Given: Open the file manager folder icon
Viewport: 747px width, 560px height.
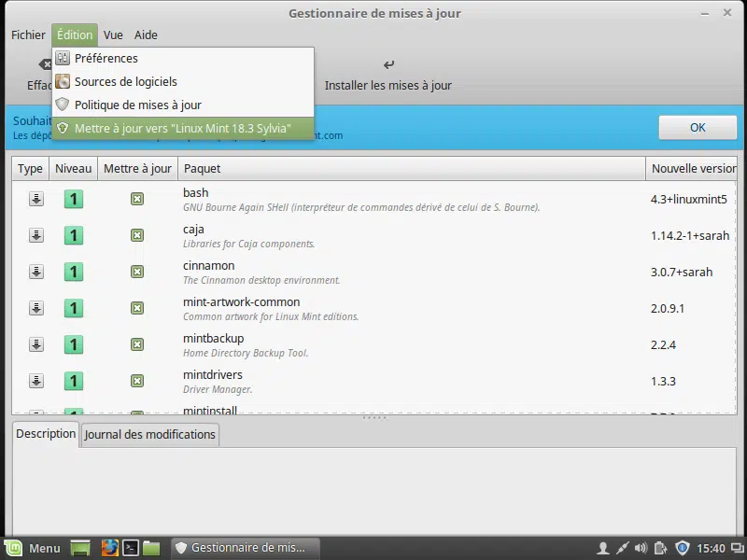Looking at the screenshot, I should coord(151,548).
